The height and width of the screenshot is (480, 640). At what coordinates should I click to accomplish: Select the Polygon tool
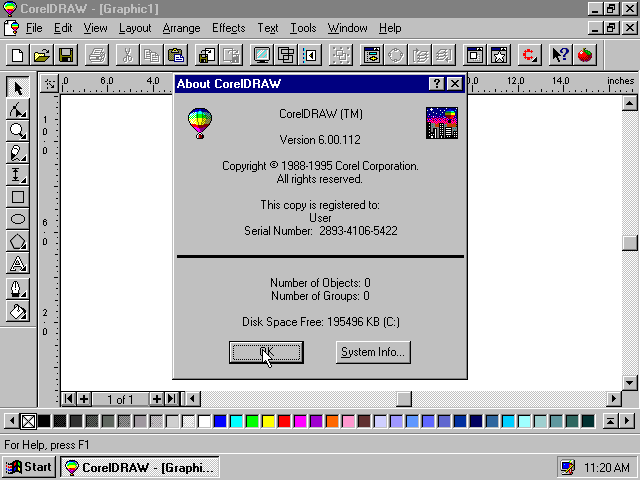coord(18,241)
